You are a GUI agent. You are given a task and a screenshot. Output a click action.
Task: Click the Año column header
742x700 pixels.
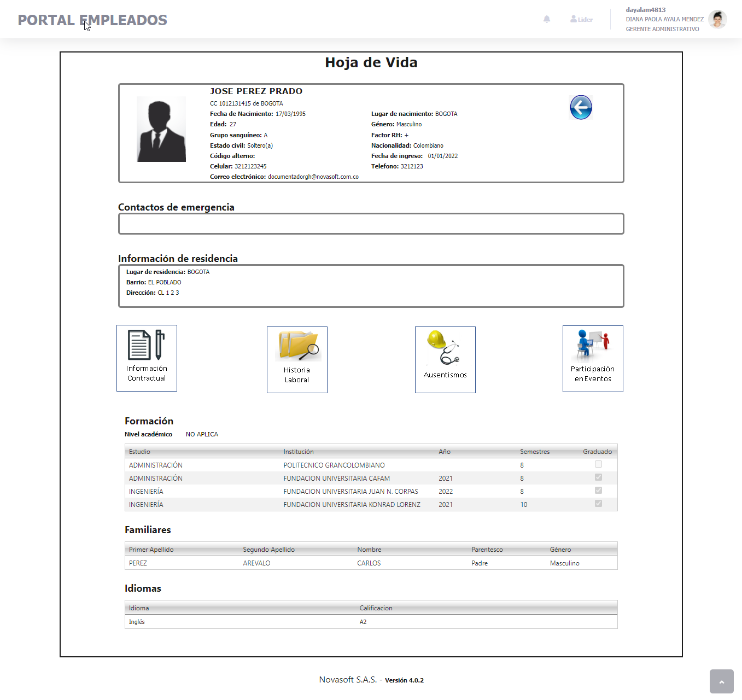(x=445, y=452)
